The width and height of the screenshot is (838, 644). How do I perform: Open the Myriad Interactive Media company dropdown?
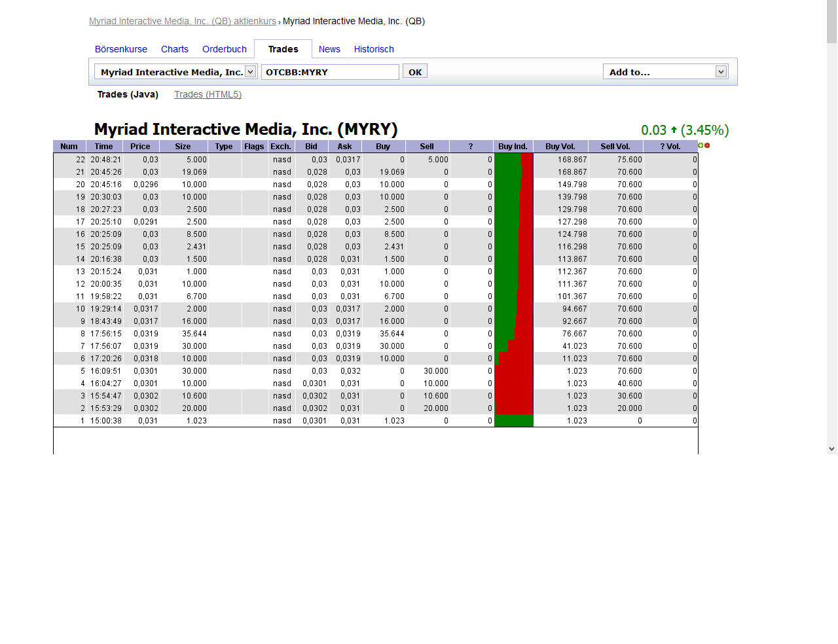coord(251,72)
